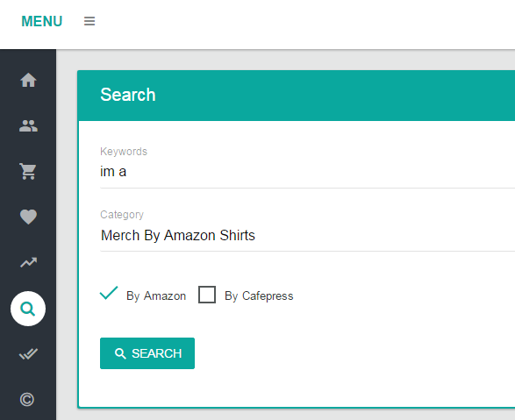
Task: Focus the Keywords input containing 'im a'
Action: point(307,172)
